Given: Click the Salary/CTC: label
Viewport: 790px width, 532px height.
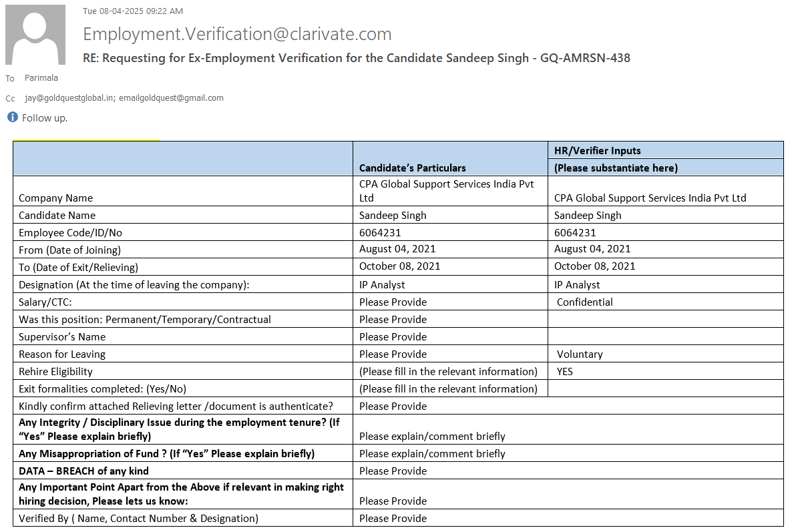Looking at the screenshot, I should point(45,302).
